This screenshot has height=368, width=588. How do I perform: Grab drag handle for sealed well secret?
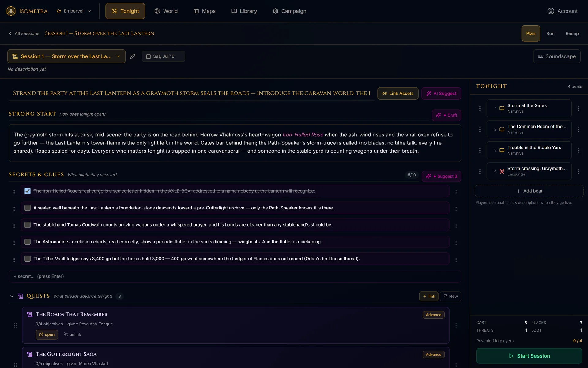(x=14, y=209)
